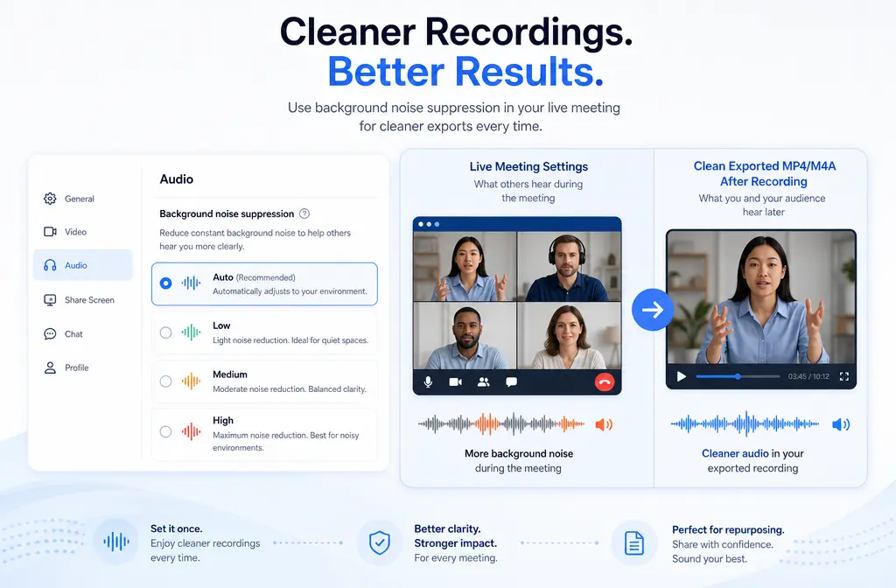Click the top-left woman's video tile
This screenshot has height=588, width=896.
point(465,266)
